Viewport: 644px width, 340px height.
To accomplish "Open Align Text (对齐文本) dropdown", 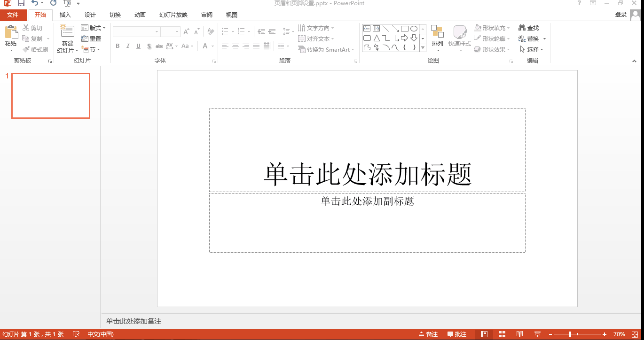I will (x=316, y=39).
